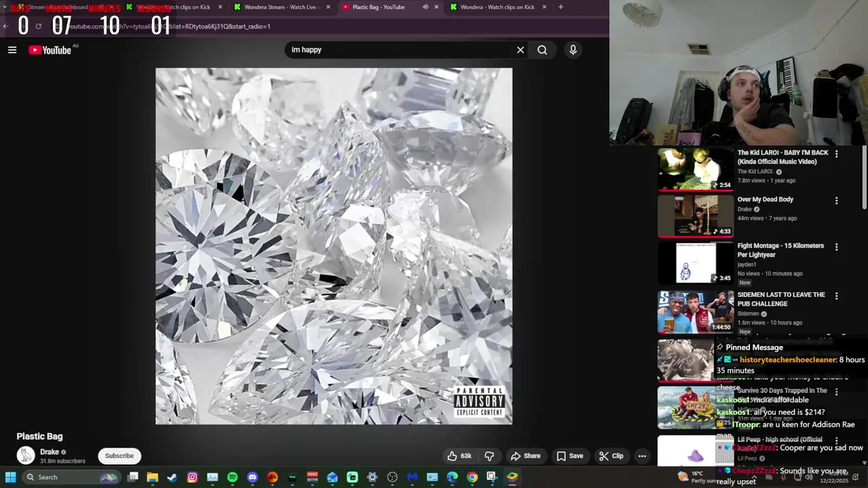The image size is (868, 488).
Task: Open Google Chrome from the taskbar
Action: click(x=472, y=477)
